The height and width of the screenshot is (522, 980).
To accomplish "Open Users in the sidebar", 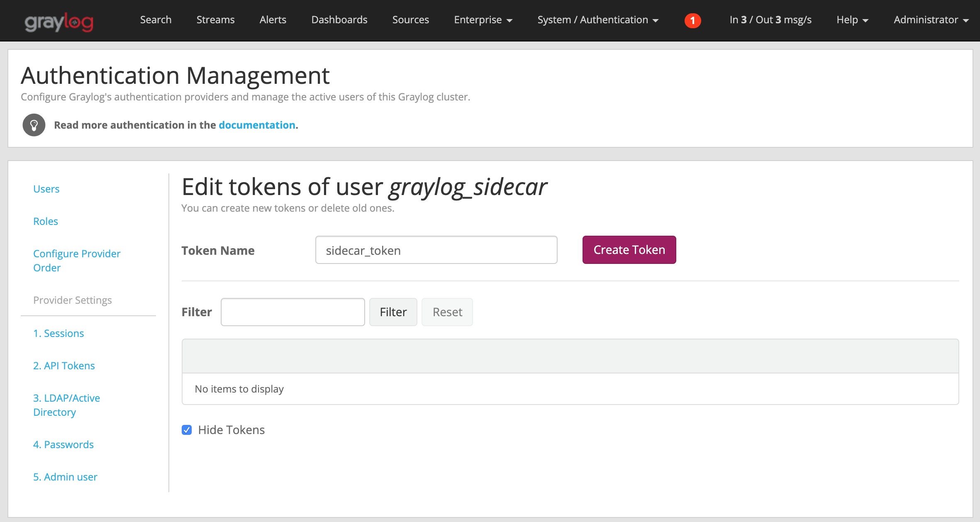I will coord(46,189).
